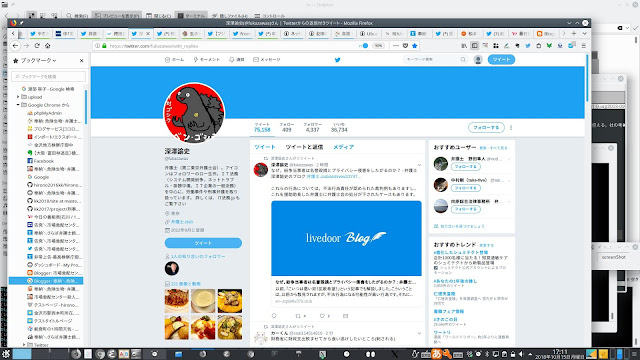Switch to ツイートと返信 tab
Viewport: 640px width, 360px height.
click(x=304, y=147)
